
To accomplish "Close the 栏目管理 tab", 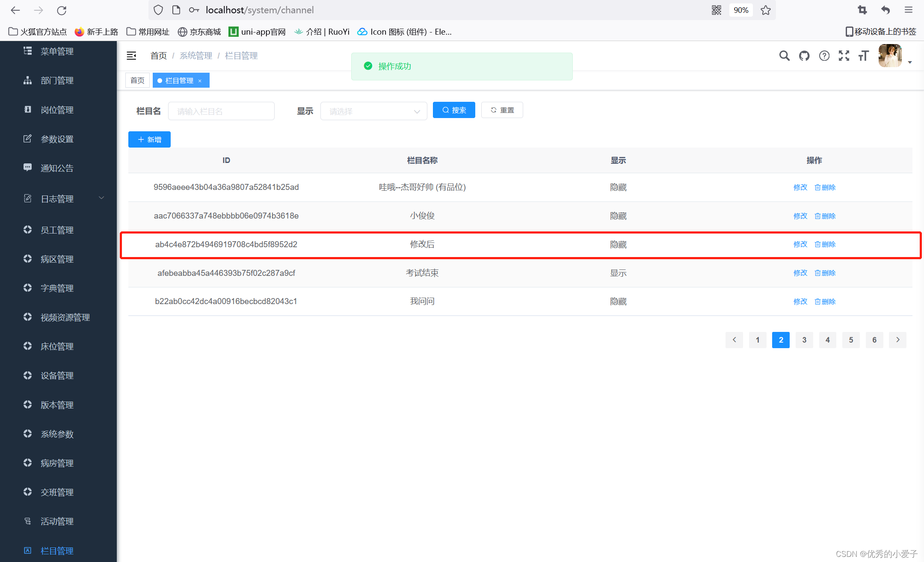I will pos(200,81).
